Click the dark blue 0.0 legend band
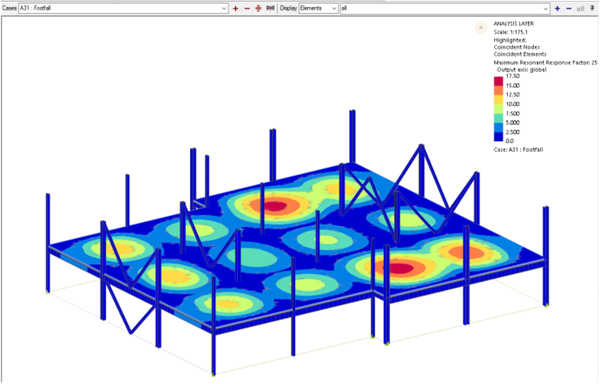Viewport: 600px width, 384px height. [498, 137]
